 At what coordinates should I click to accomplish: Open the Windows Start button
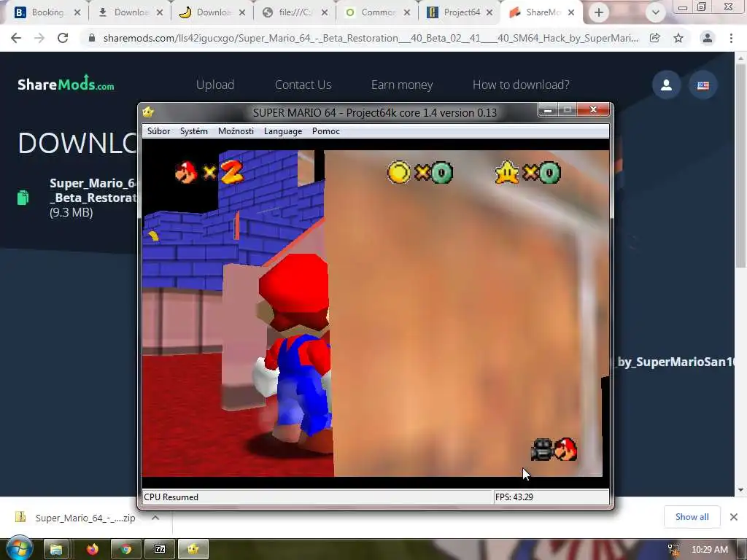[x=19, y=548]
